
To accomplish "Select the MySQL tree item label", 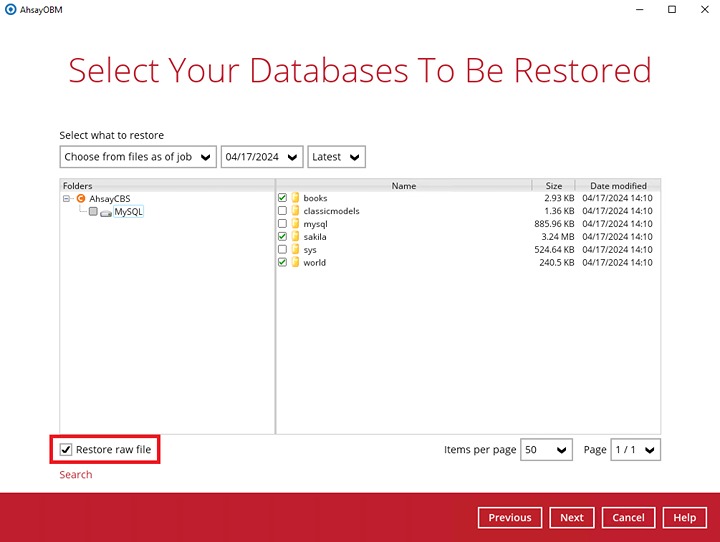I will tap(129, 212).
